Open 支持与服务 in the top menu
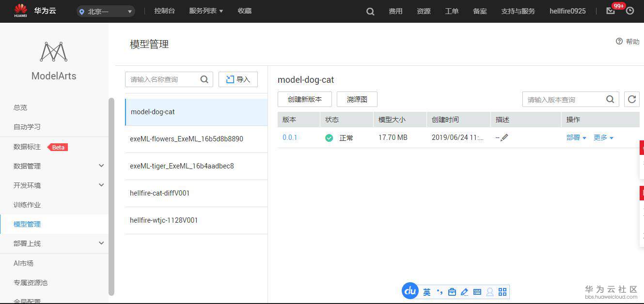This screenshot has width=644, height=304. click(518, 11)
